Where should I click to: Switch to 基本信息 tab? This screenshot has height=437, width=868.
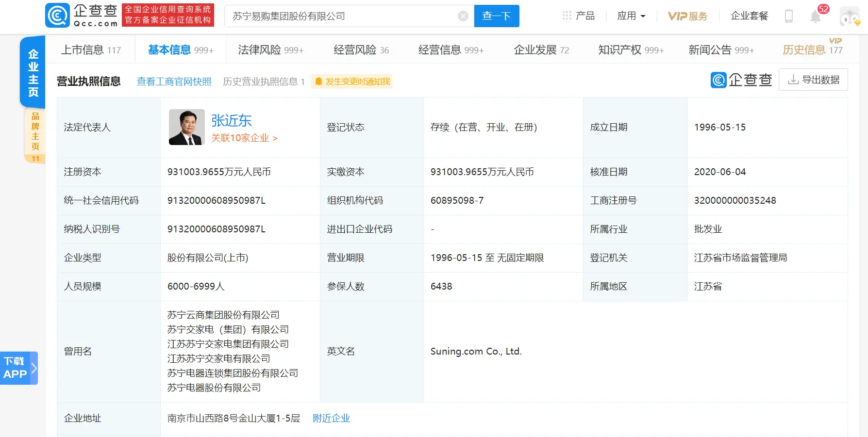(181, 50)
